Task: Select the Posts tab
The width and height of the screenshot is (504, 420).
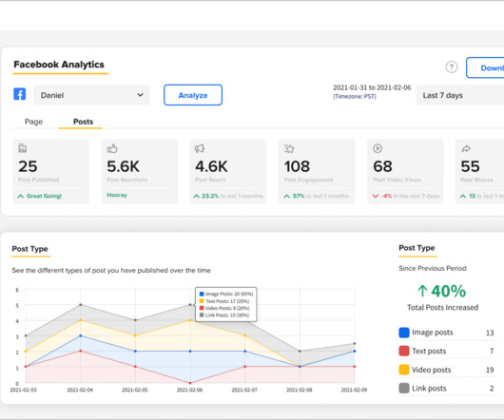Action: click(x=83, y=122)
